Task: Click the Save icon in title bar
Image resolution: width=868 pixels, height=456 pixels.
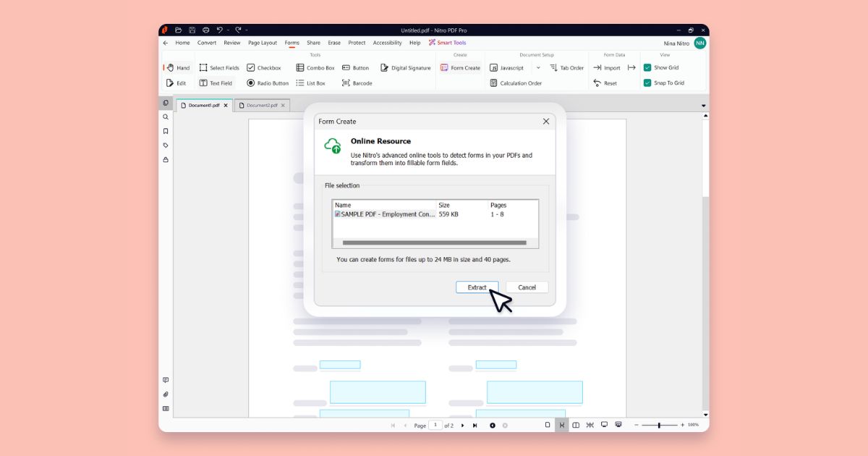Action: click(192, 30)
